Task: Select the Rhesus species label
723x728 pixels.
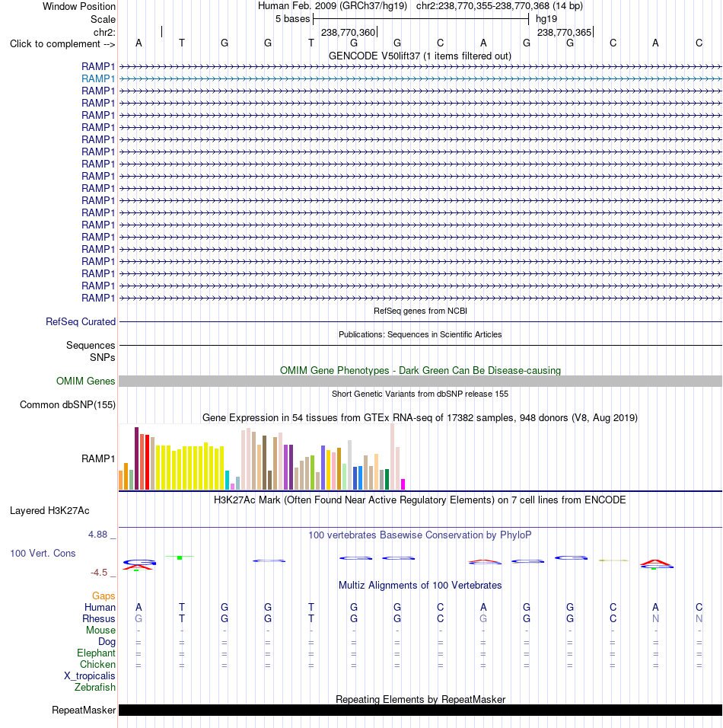Action: coord(98,619)
